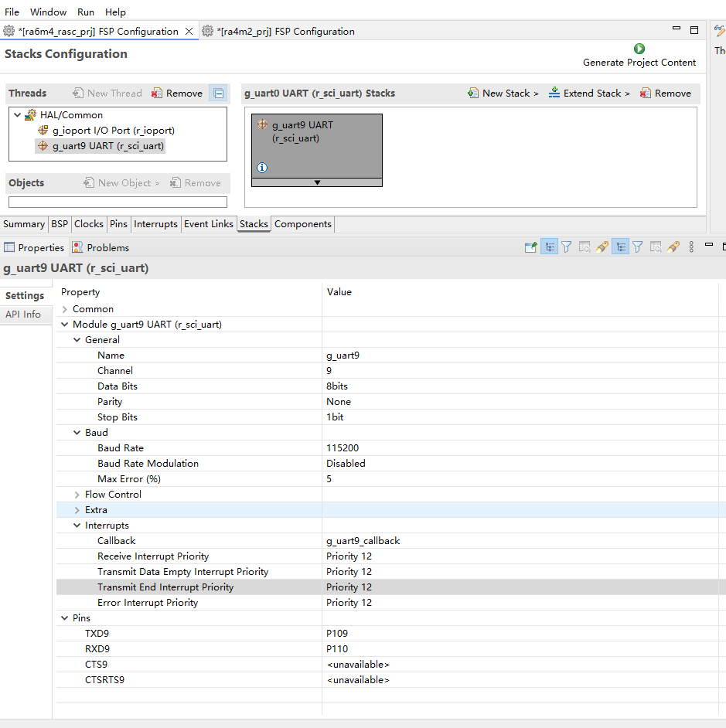The image size is (726, 728).
Task: Show the API Info side tab
Action: pyautogui.click(x=23, y=315)
